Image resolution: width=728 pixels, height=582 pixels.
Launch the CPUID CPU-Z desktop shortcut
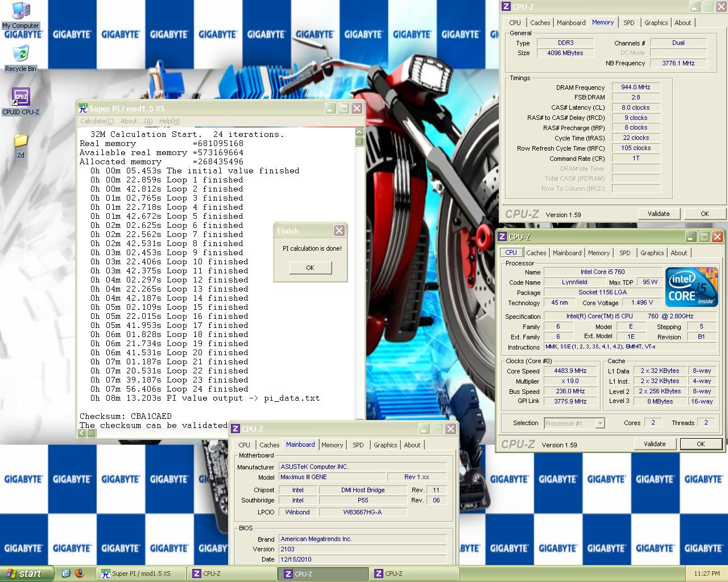point(20,102)
